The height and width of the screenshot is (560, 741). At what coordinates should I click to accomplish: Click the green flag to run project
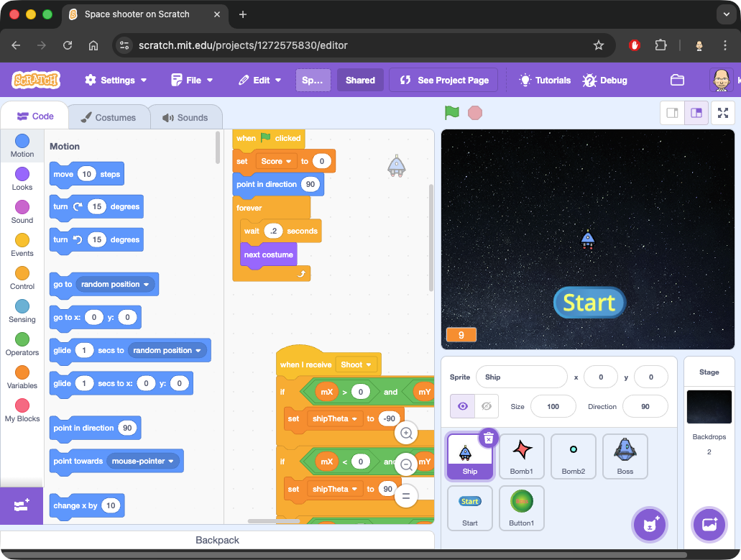pyautogui.click(x=451, y=113)
